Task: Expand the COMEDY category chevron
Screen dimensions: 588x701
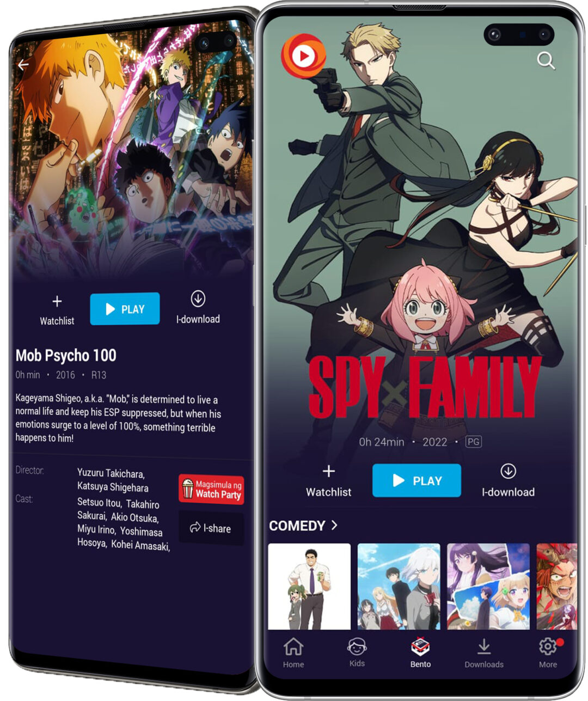Action: point(334,525)
